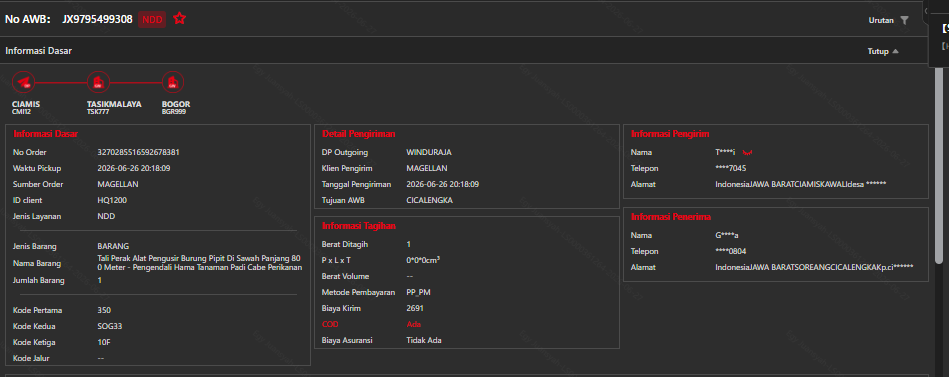Viewport: 949px width, 377px height.
Task: Use the vertical scrollbar on the right
Action: click(x=939, y=166)
